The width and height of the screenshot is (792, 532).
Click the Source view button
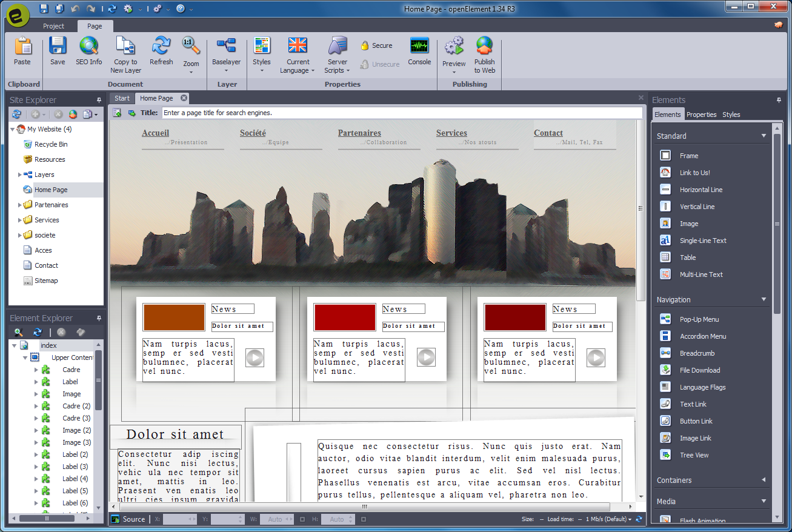(x=128, y=519)
